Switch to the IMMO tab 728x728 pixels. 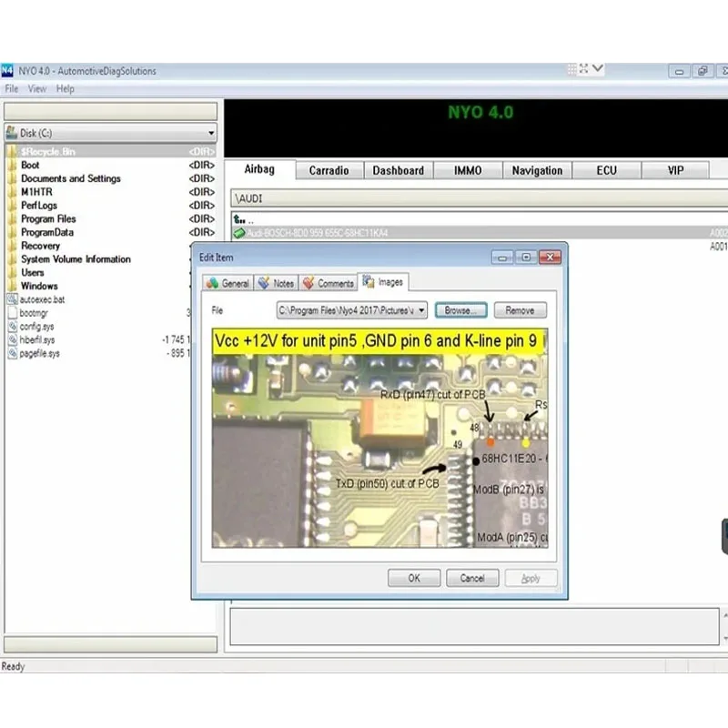tap(468, 170)
